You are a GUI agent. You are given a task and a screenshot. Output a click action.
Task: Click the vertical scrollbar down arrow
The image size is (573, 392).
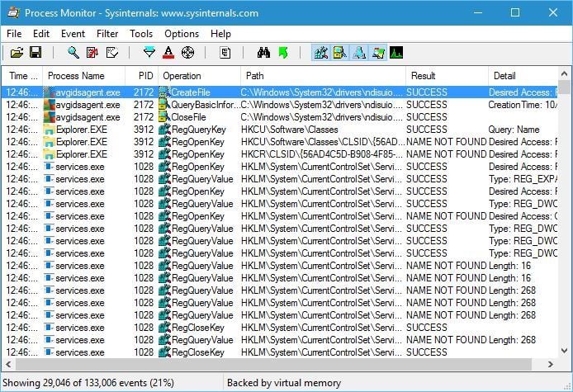[564, 351]
